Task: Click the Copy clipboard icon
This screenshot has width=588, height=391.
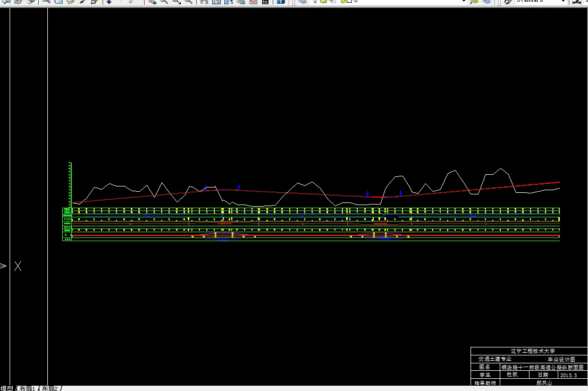Action: click(58, 2)
